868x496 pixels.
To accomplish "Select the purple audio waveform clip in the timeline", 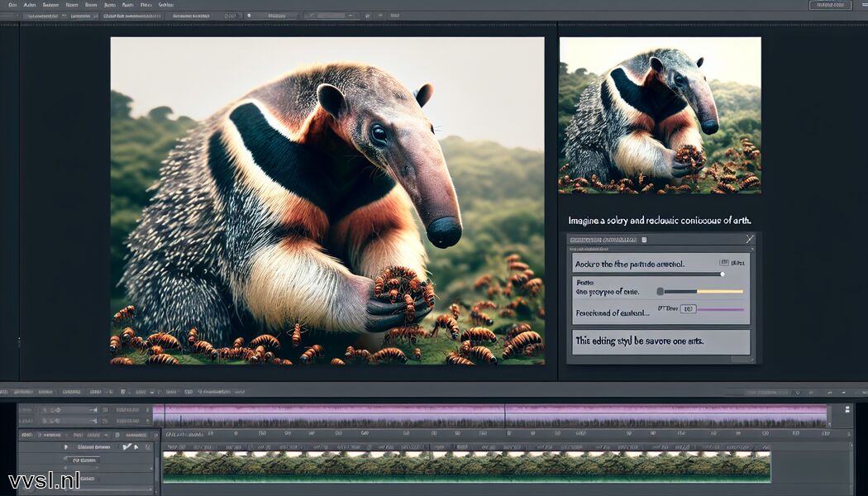I will 489,416.
